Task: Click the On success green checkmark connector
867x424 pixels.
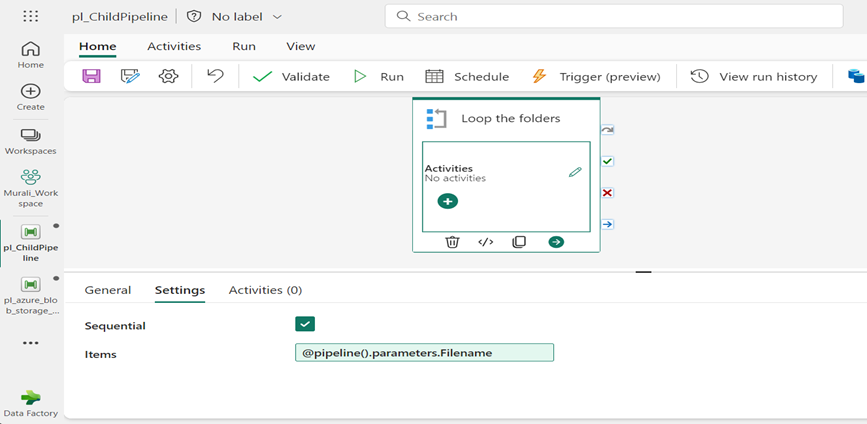Action: (x=607, y=161)
